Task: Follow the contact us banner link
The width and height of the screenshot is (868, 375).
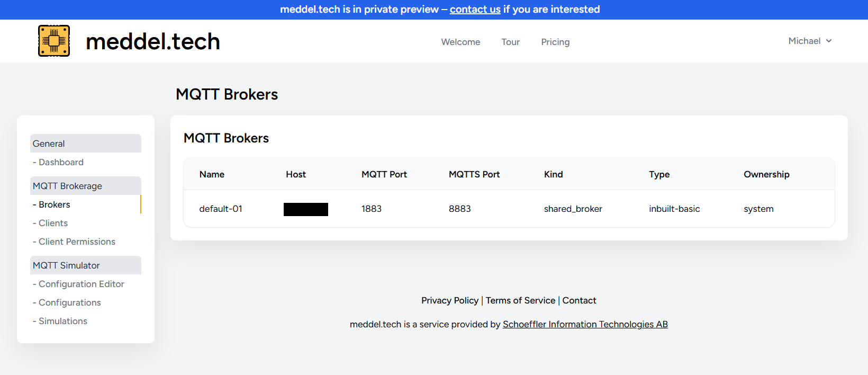Action: (475, 10)
